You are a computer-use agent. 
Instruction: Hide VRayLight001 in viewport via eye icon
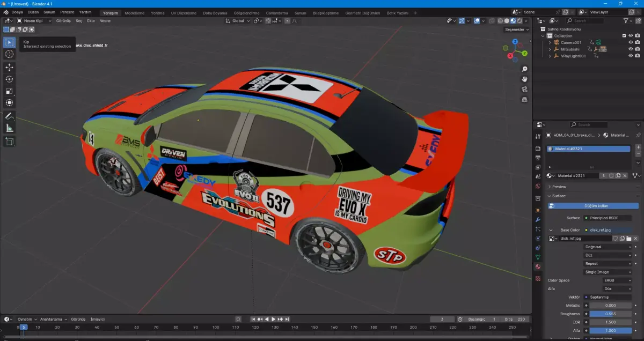pos(631,56)
